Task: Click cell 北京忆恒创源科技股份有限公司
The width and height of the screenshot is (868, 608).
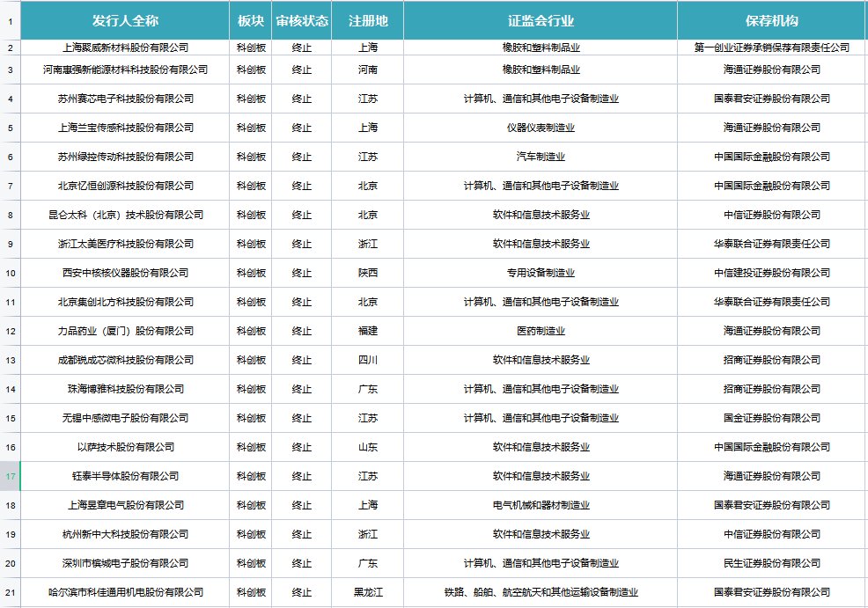Action: point(125,186)
